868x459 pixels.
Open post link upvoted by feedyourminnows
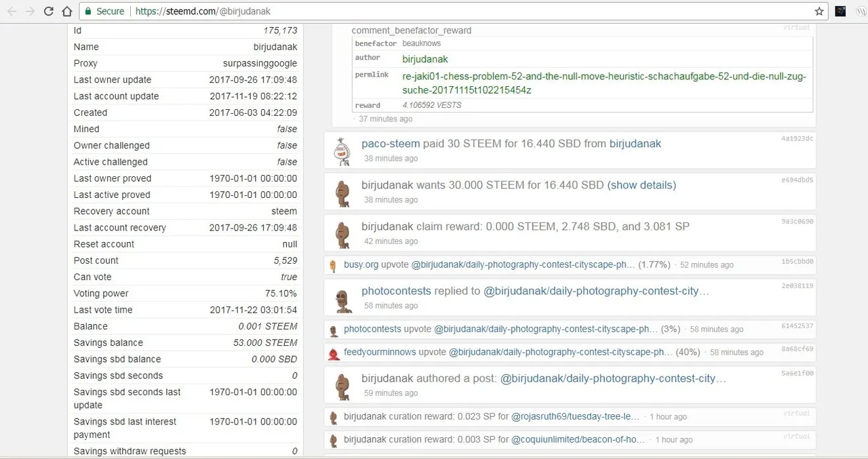pyautogui.click(x=560, y=352)
